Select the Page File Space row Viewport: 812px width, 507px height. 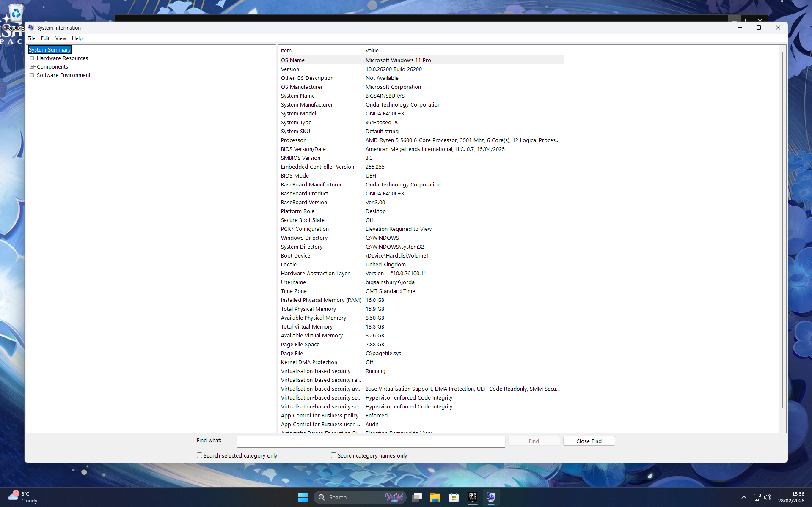421,345
